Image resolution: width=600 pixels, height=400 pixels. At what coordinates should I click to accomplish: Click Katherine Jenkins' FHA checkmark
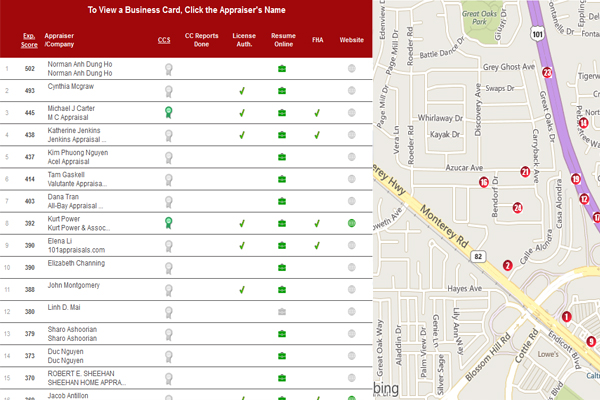point(316,135)
